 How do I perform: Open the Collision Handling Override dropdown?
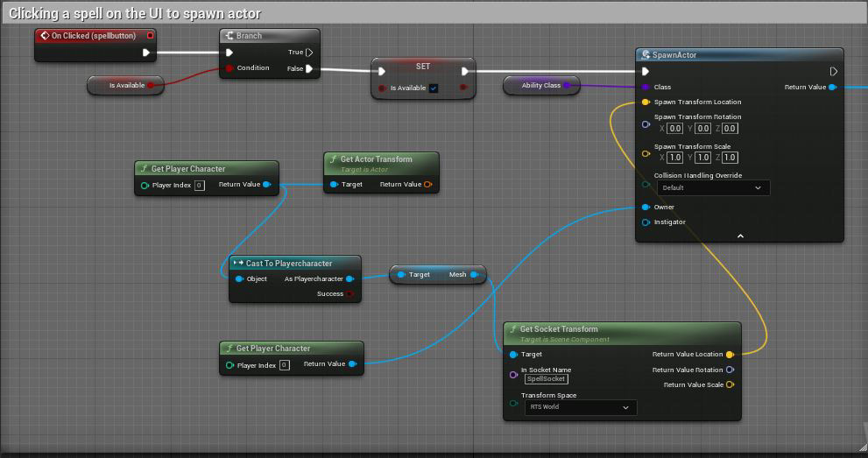coord(713,187)
